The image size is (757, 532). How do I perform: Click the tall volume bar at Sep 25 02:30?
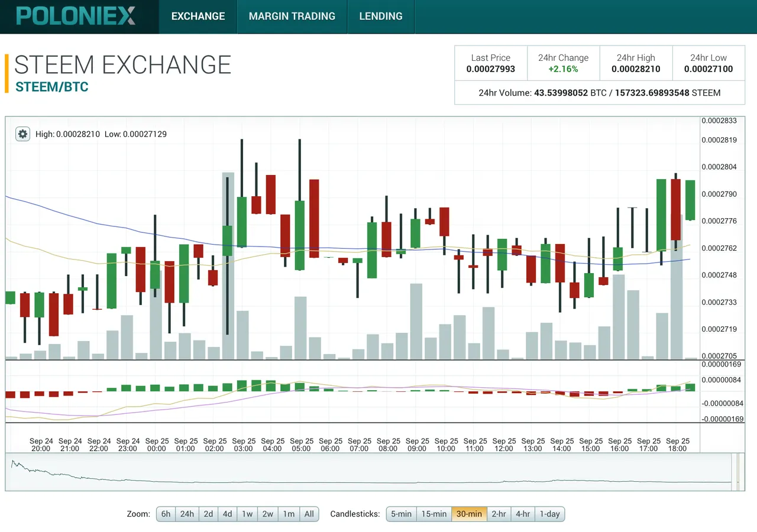(x=228, y=265)
